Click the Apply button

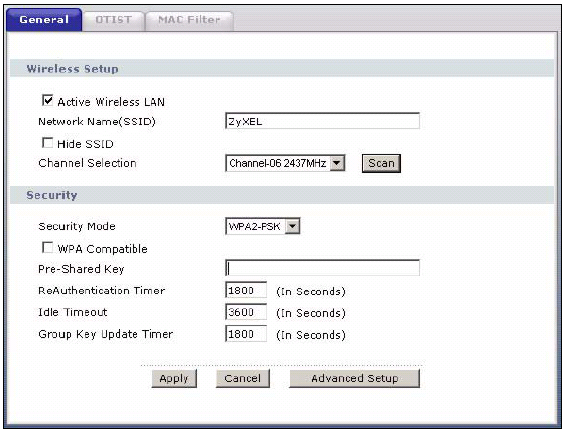(174, 378)
